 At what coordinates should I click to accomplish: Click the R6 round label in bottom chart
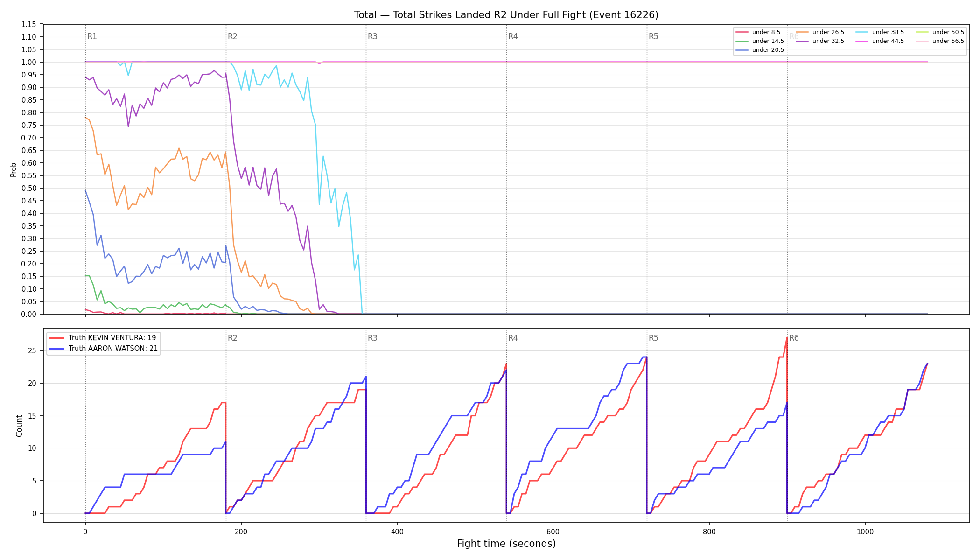pyautogui.click(x=794, y=338)
